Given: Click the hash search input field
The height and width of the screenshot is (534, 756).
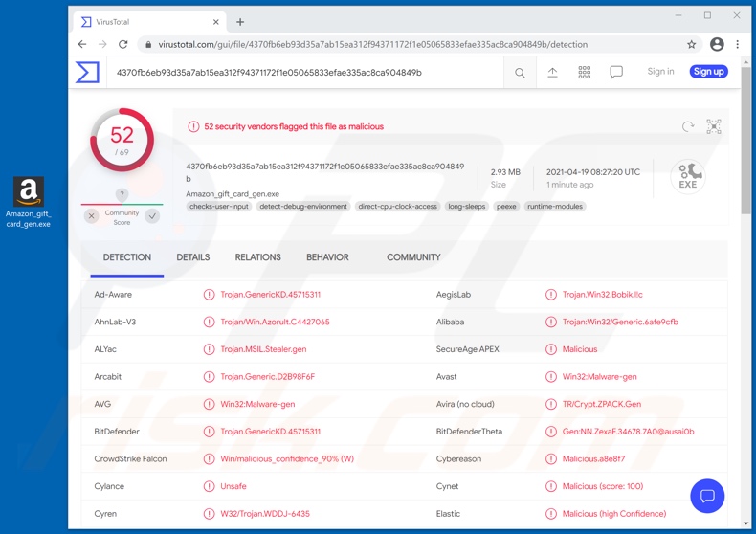Looking at the screenshot, I should [x=306, y=73].
